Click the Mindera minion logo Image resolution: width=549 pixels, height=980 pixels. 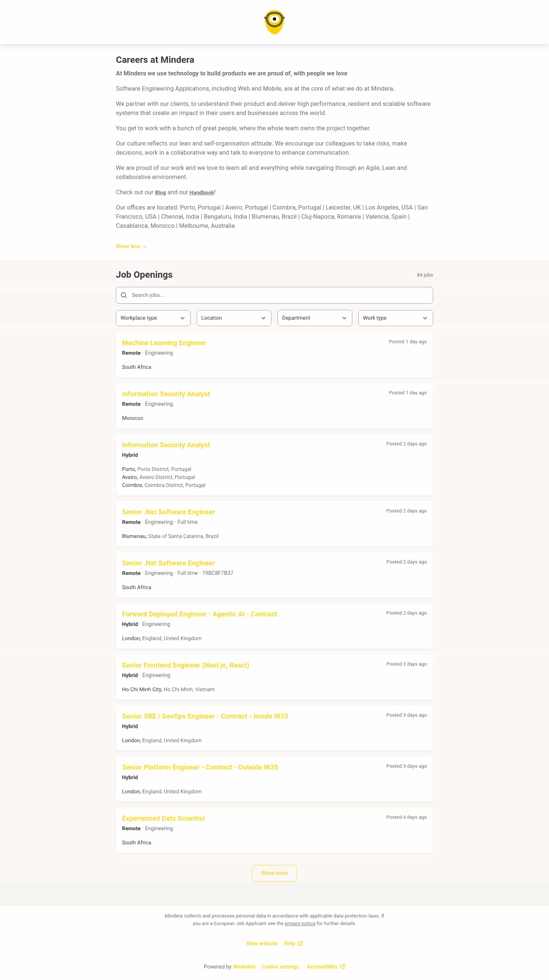tap(274, 22)
